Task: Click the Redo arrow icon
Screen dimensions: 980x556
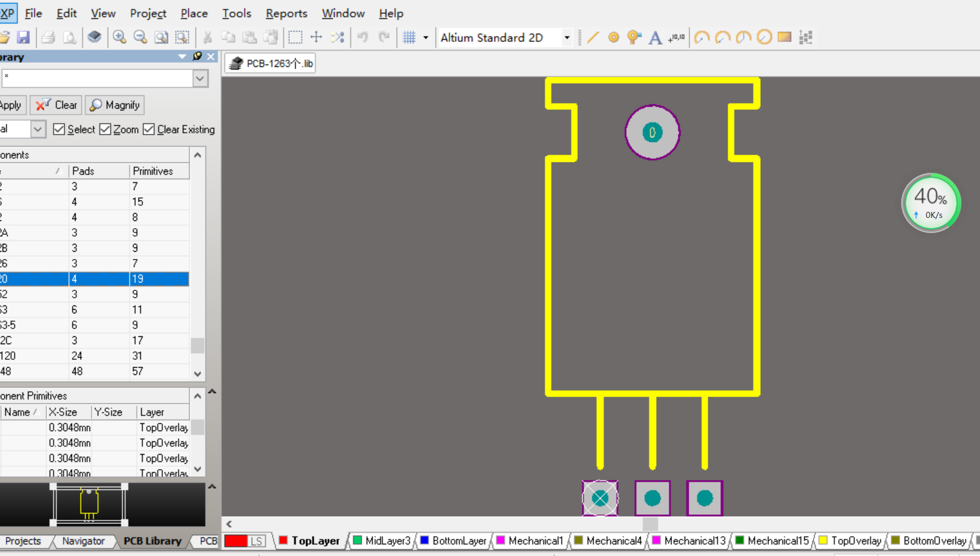Action: point(384,37)
